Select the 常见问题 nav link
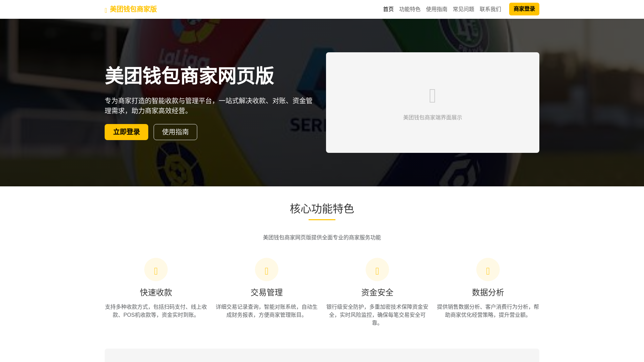Image resolution: width=644 pixels, height=362 pixels. pyautogui.click(x=464, y=9)
